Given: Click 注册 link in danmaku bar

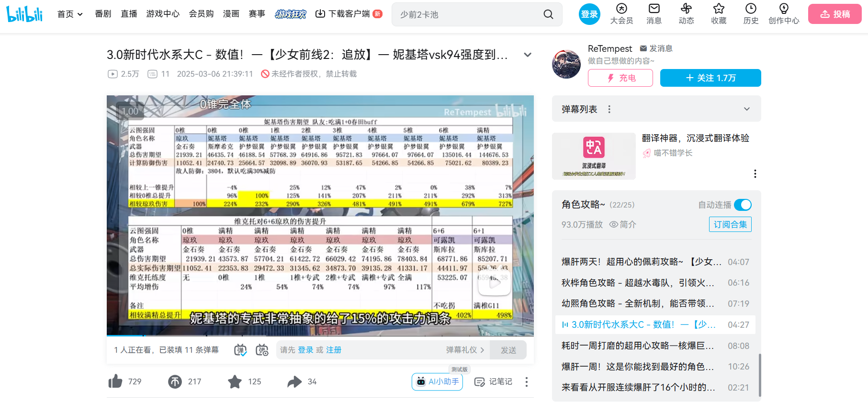Looking at the screenshot, I should 334,350.
